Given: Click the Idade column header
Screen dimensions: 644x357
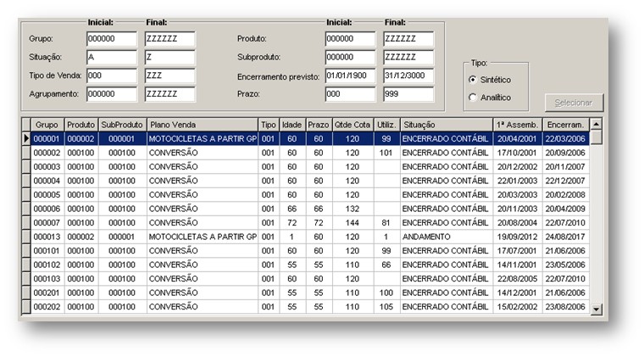Looking at the screenshot, I should click(x=292, y=125).
